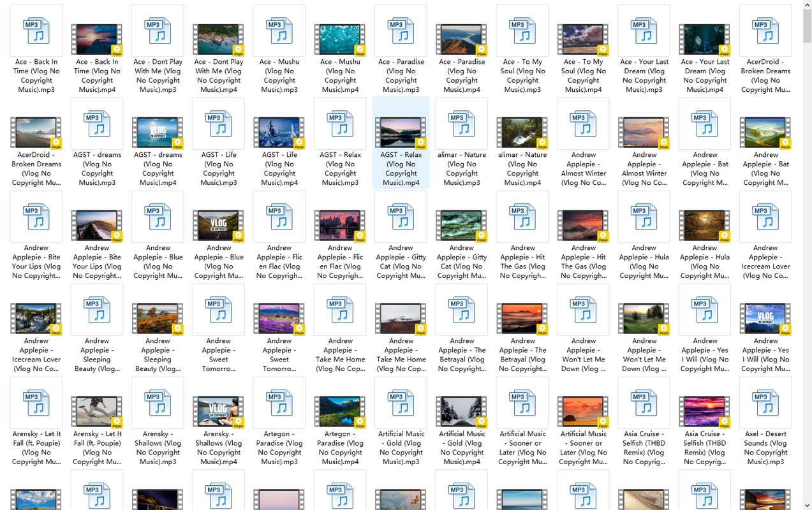Click the 'Axel - Desert Sounds' .mp3 filename

(765, 448)
